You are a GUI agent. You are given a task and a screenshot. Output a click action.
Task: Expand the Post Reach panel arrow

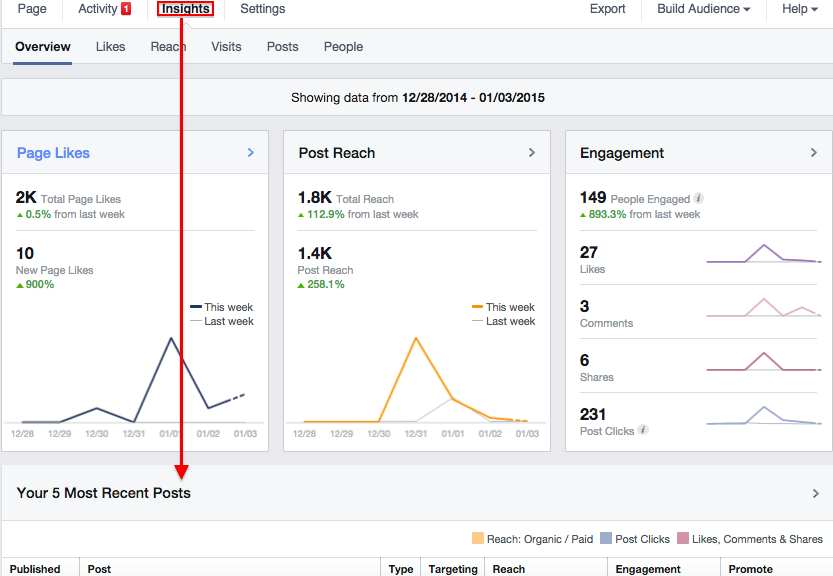[x=533, y=153]
